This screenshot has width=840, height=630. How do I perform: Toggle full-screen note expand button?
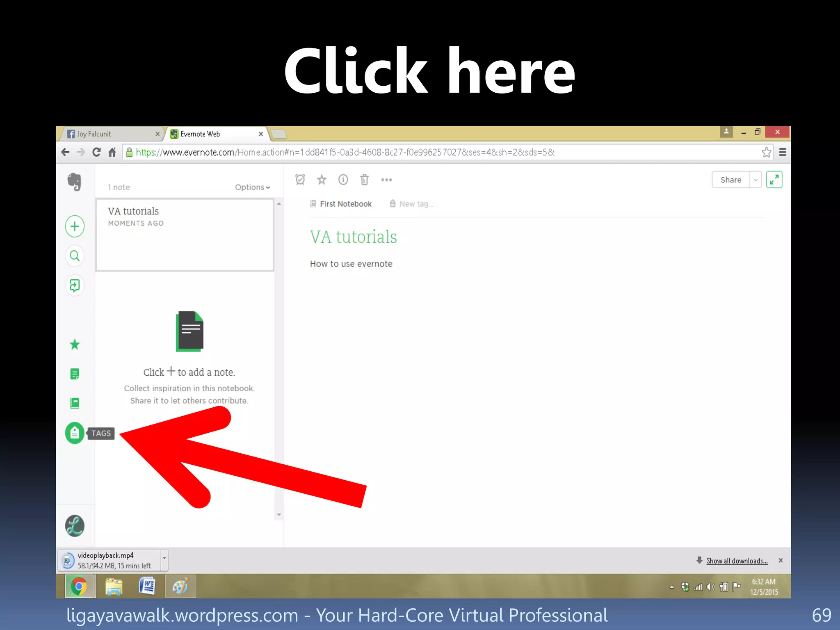(x=774, y=180)
